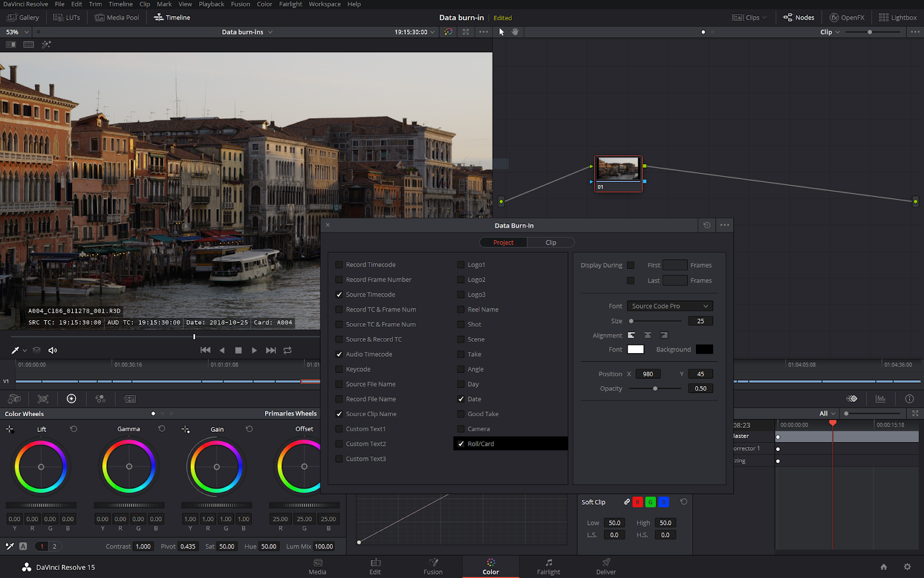
Task: Uncheck the Audio Timecode checkbox
Action: [x=339, y=354]
